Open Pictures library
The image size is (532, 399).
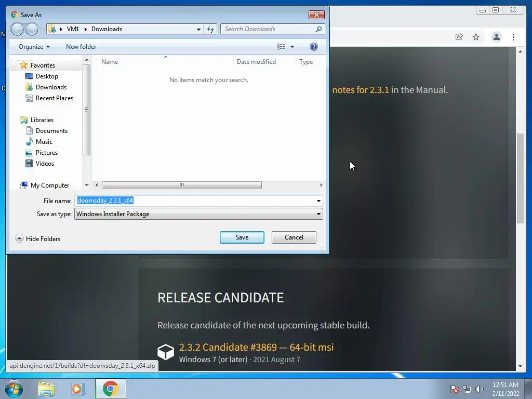coord(46,152)
